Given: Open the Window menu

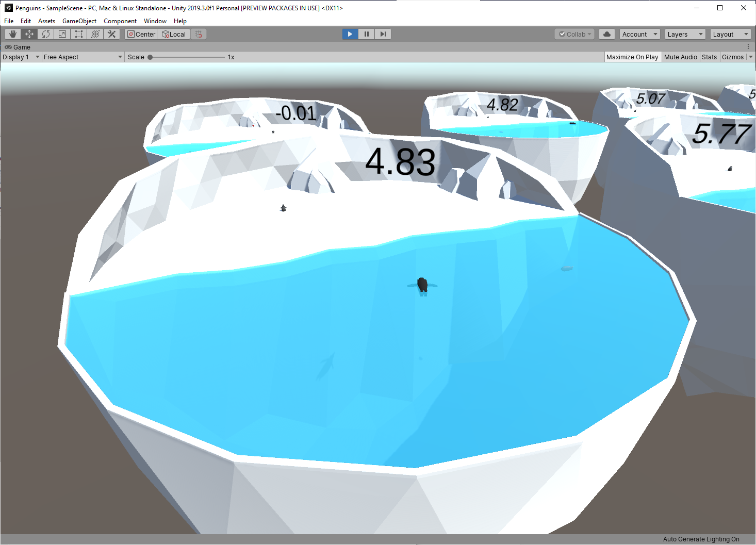Looking at the screenshot, I should (x=155, y=21).
